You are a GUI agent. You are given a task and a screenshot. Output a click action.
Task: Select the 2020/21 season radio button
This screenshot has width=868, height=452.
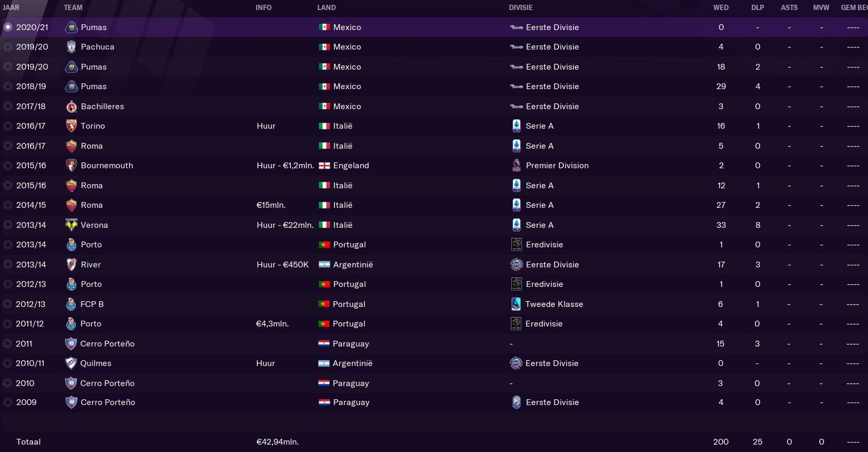pyautogui.click(x=8, y=27)
